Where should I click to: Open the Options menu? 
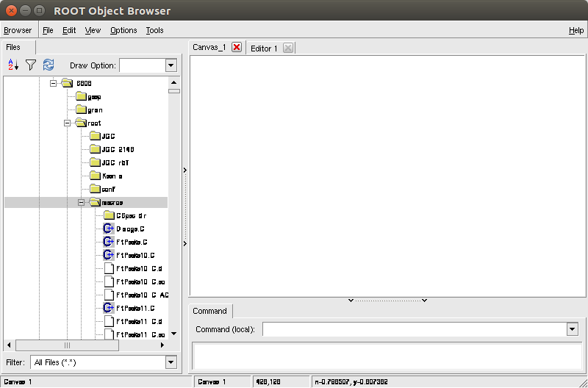click(x=123, y=30)
